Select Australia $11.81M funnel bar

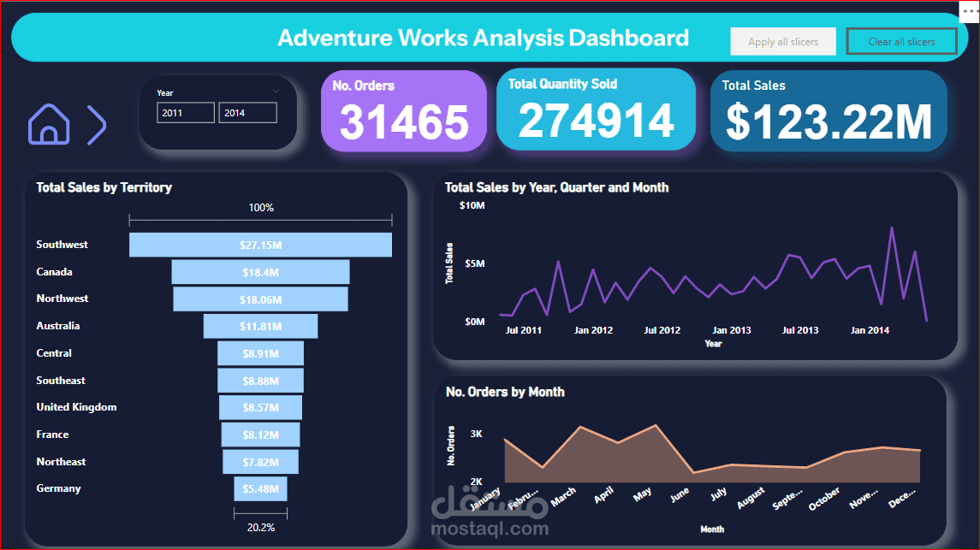tap(261, 326)
